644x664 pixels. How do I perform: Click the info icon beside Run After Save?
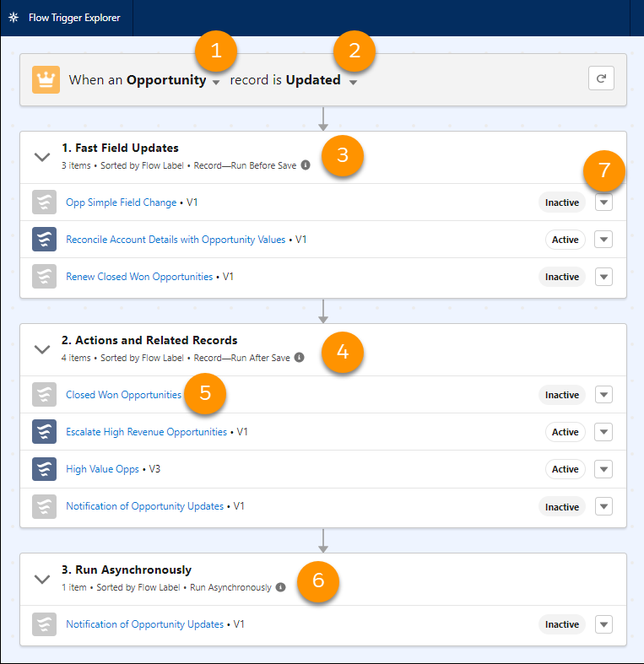tap(299, 358)
